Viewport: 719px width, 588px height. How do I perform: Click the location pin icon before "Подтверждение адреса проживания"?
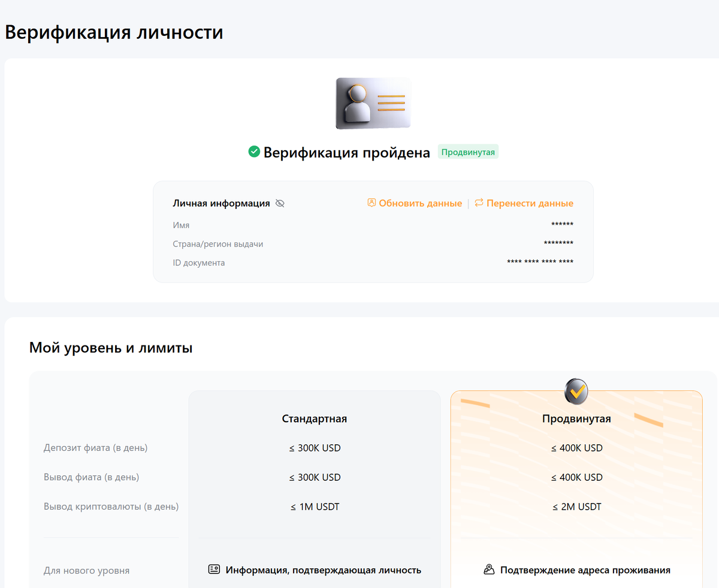(489, 569)
